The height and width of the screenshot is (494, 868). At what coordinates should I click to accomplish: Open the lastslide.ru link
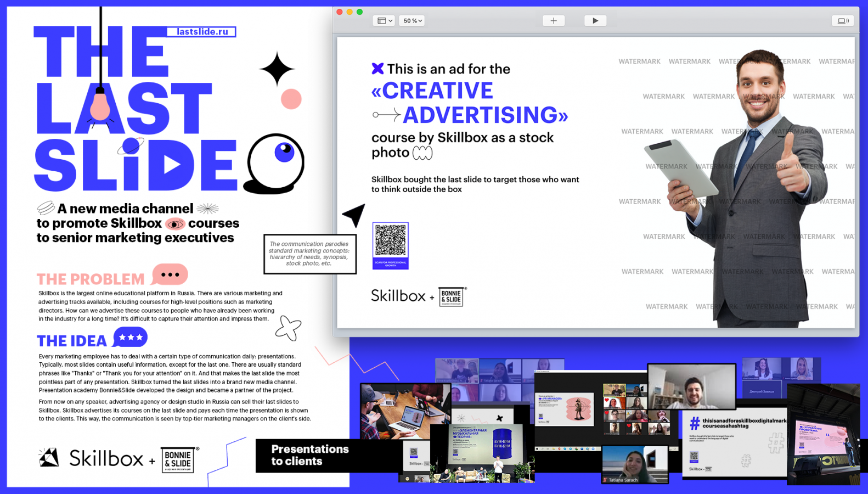click(202, 32)
